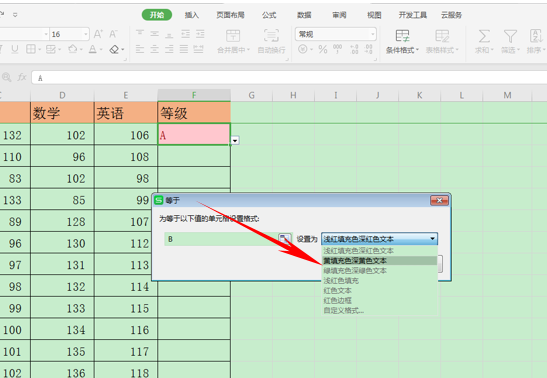Center text horizontally
This screenshot has height=378, width=547.
point(155,49)
